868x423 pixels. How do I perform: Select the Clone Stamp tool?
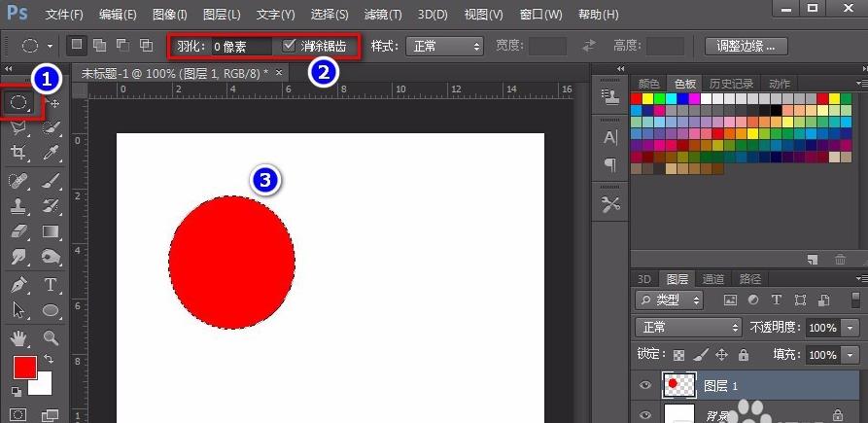[18, 206]
